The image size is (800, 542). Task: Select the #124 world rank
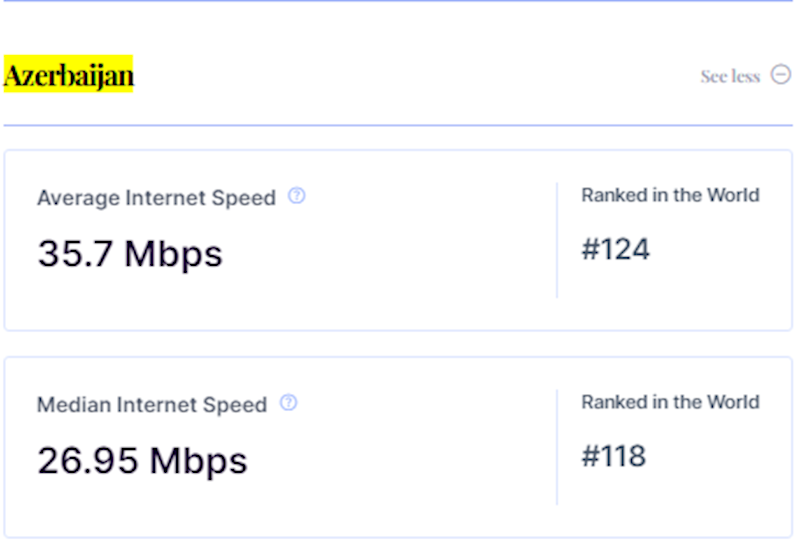(x=615, y=249)
